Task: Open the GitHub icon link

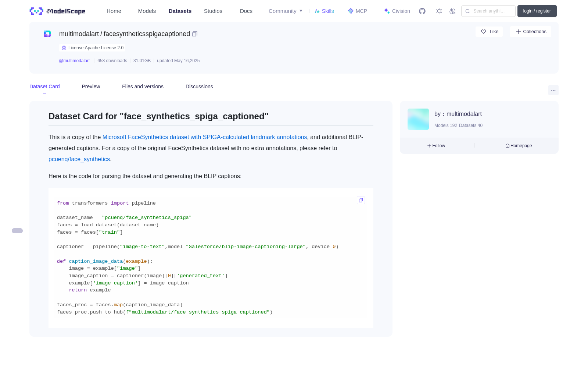Action: [422, 11]
